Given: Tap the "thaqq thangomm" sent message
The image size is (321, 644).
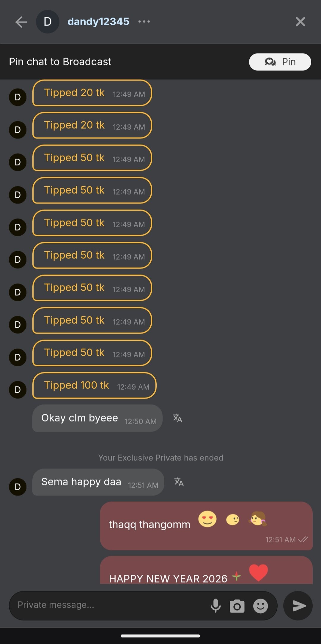Looking at the screenshot, I should point(206,525).
